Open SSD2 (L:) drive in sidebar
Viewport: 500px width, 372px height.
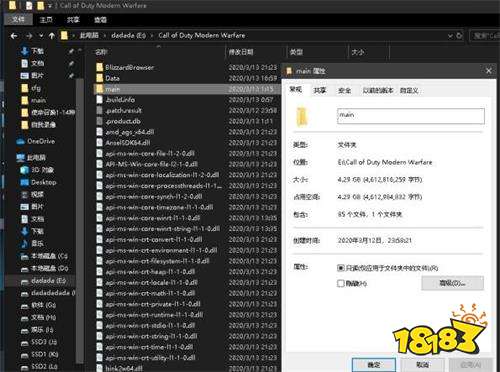39,367
